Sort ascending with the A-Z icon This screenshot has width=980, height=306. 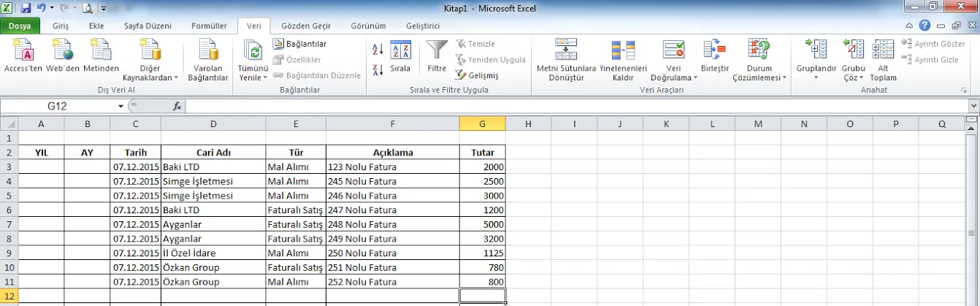point(378,50)
